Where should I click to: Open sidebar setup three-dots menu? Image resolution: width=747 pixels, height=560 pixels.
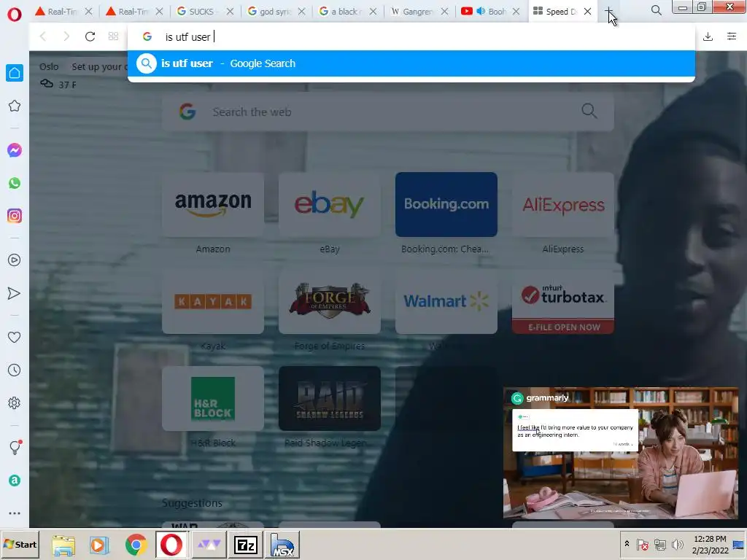15,513
